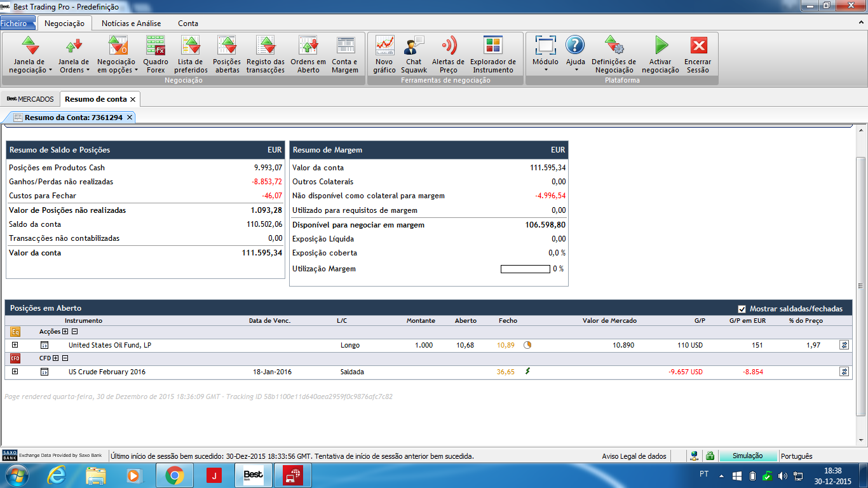This screenshot has height=488, width=868.
Task: Switch to the MERCADOS tab
Action: 30,99
